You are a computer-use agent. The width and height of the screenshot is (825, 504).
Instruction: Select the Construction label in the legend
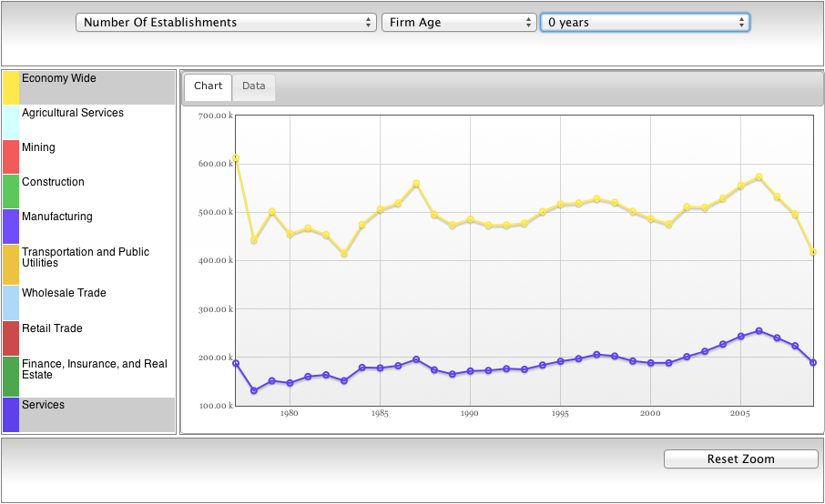[x=53, y=183]
